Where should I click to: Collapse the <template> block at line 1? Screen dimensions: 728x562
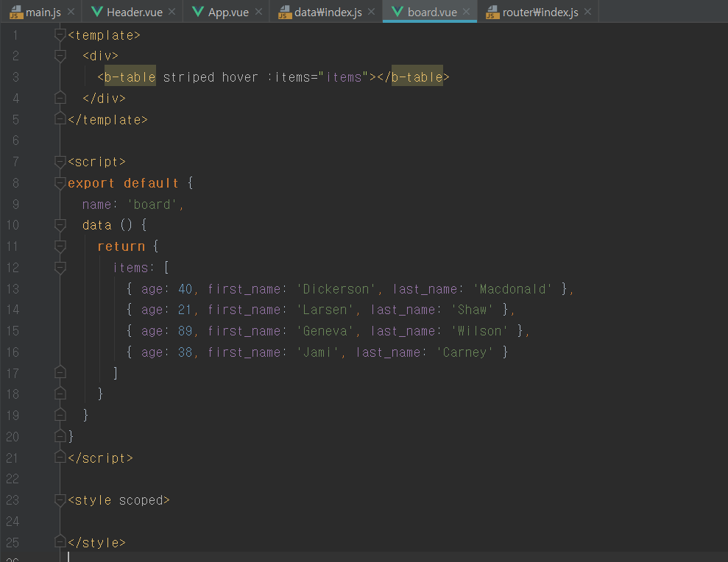(x=60, y=35)
